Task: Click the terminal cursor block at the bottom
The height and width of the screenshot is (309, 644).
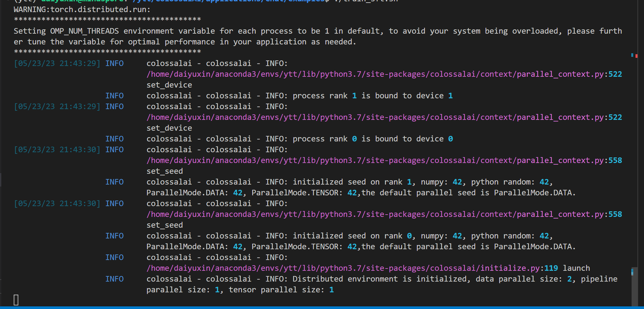Action: click(16, 300)
